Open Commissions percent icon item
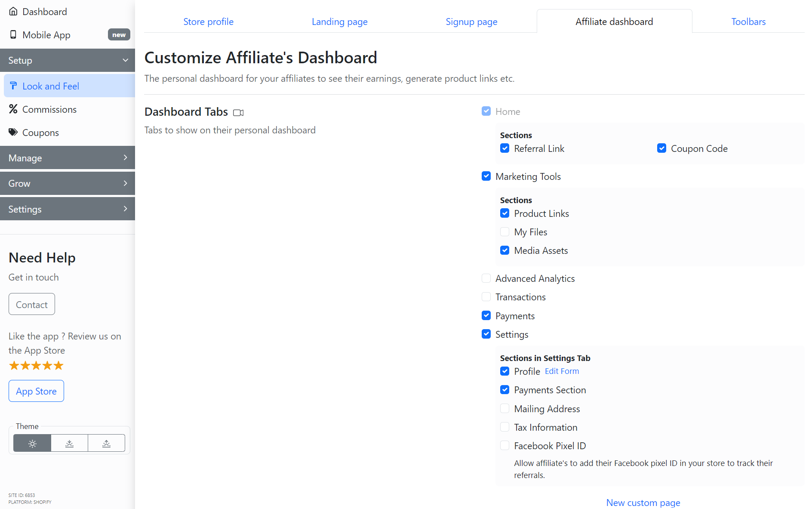Image resolution: width=812 pixels, height=509 pixels. pyautogui.click(x=49, y=109)
